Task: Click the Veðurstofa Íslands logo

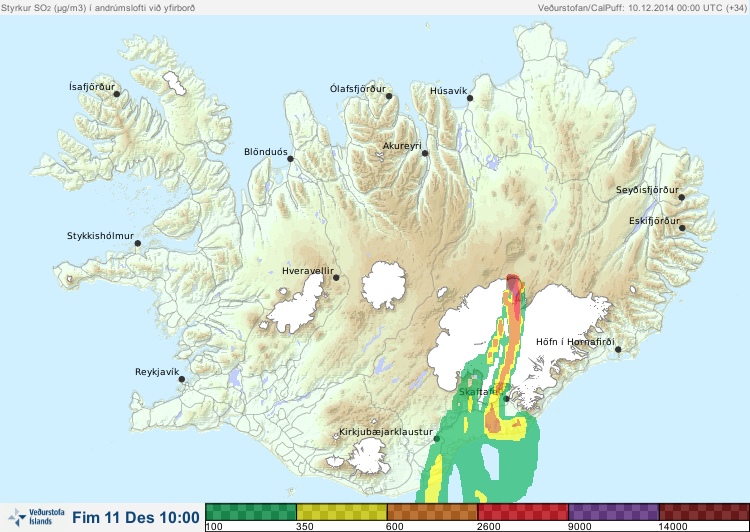Action: 36,517
